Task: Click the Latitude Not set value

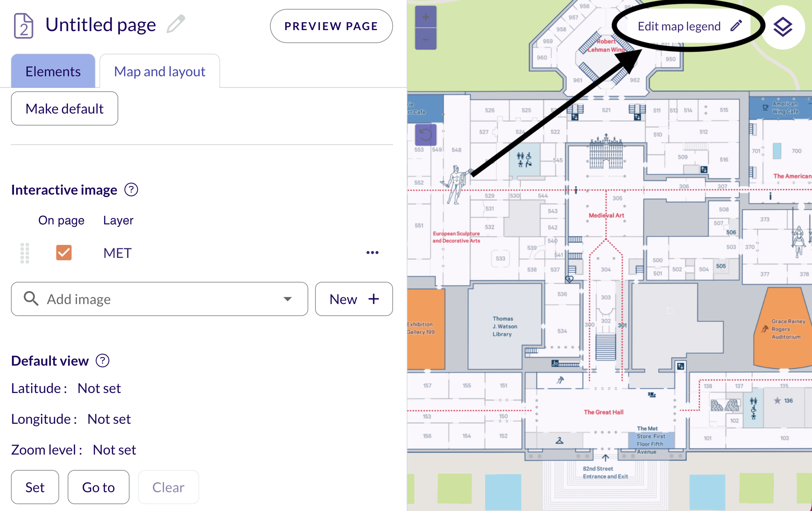Action: (99, 388)
